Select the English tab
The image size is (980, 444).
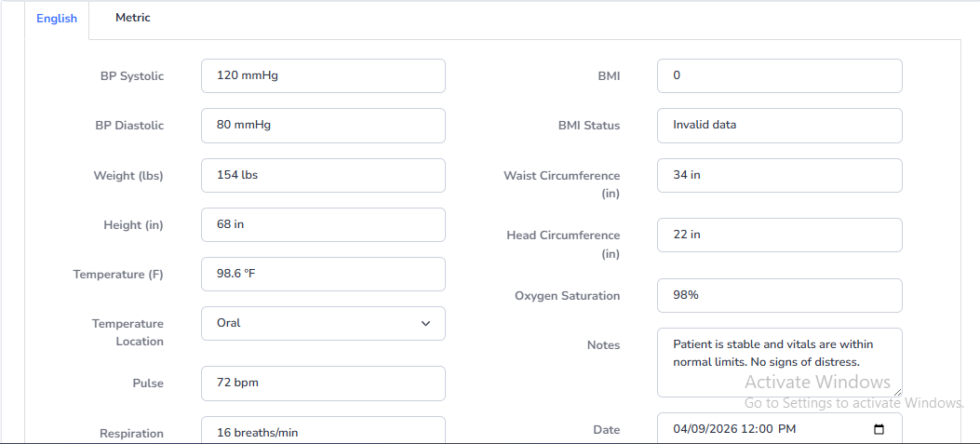(57, 19)
